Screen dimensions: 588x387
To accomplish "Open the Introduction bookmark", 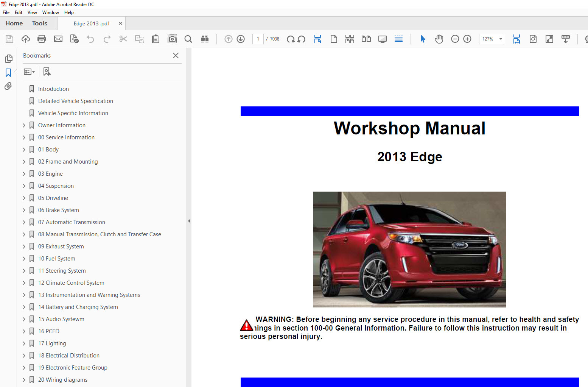I will tap(53, 89).
